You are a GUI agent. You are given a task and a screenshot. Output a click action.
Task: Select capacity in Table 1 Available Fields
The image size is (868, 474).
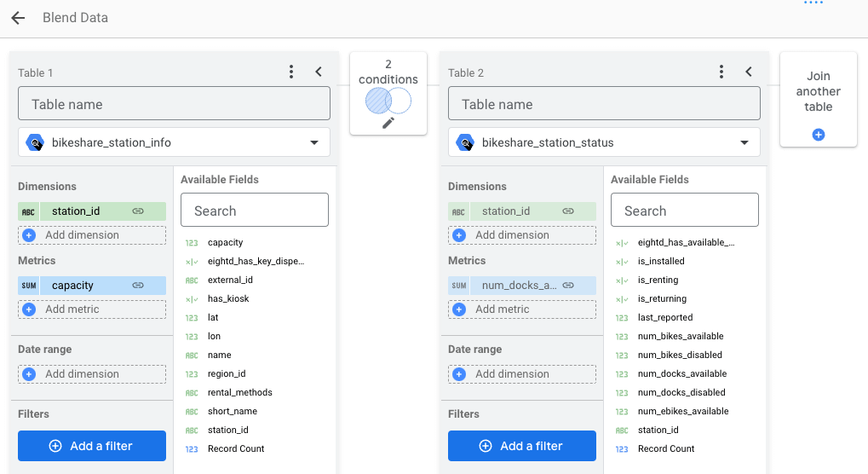click(x=225, y=242)
